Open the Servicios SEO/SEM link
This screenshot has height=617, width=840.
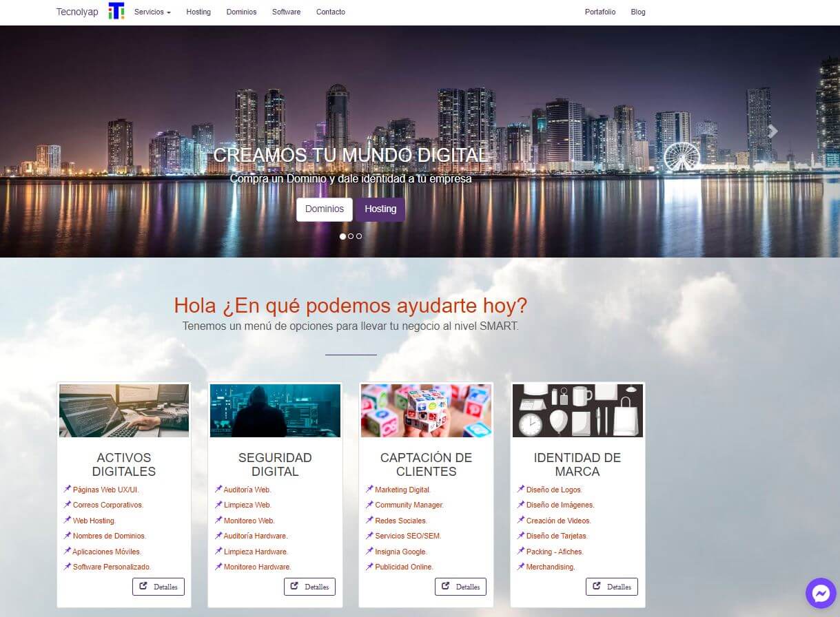tap(408, 536)
